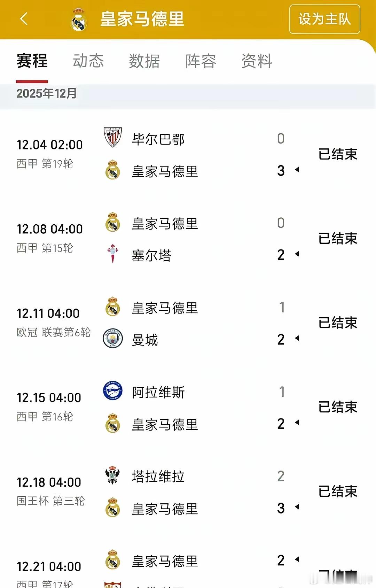Screen dimensions: 376x588
Task: Tap 已结束 status for 曼城 match
Action: tap(338, 323)
